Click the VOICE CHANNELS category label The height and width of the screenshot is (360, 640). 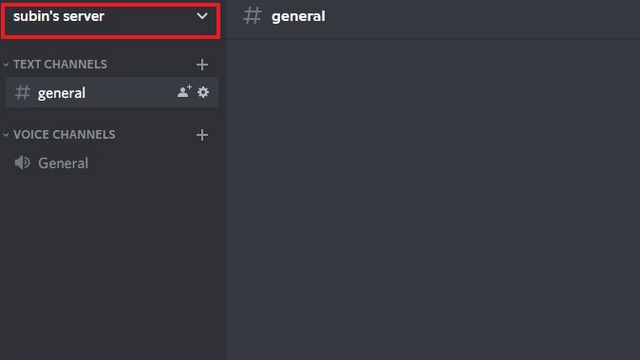click(64, 134)
